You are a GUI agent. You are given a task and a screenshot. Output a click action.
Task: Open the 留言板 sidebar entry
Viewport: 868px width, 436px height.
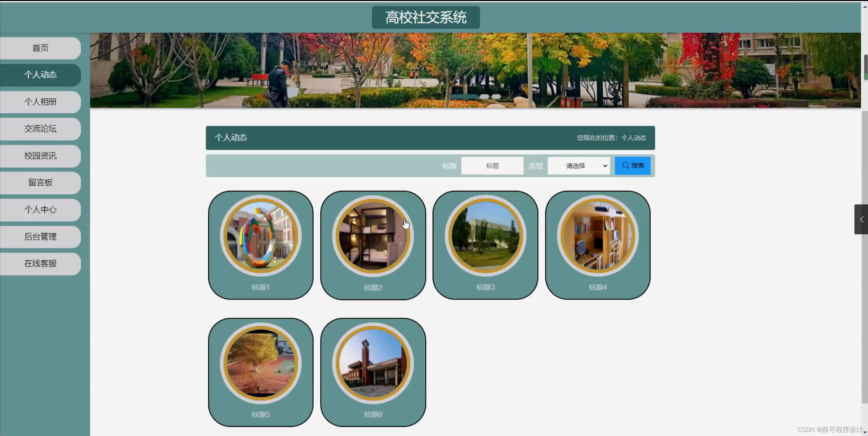(x=40, y=183)
